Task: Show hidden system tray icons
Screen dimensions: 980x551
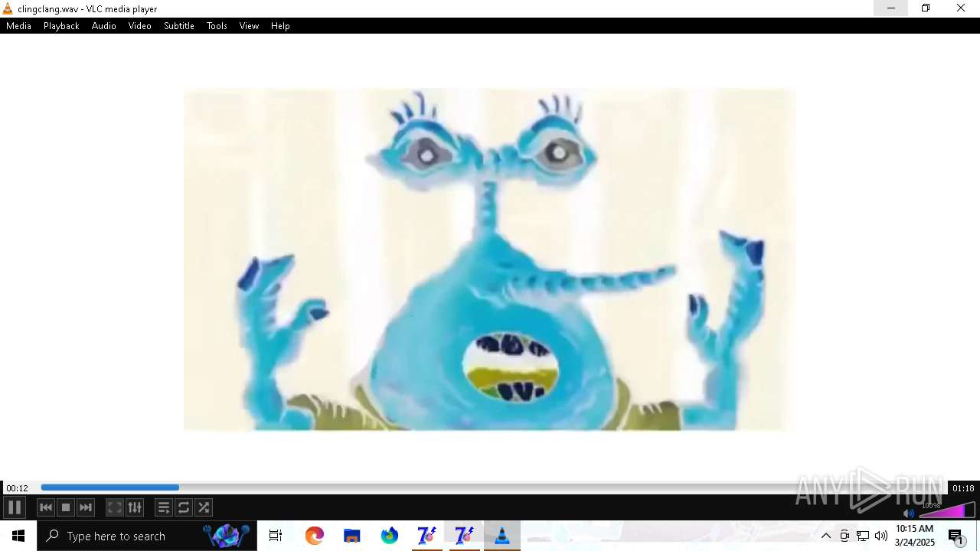Action: pyautogui.click(x=826, y=536)
